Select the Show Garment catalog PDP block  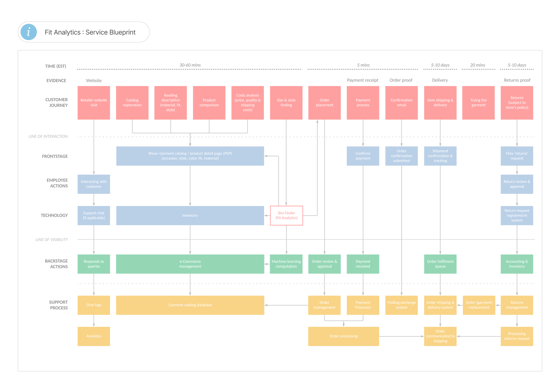[x=190, y=156]
